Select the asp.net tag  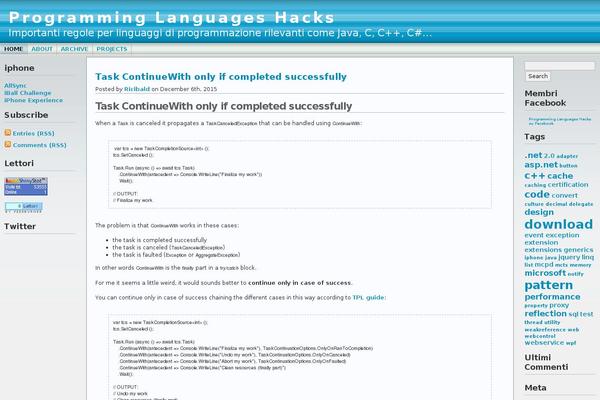[x=541, y=165]
